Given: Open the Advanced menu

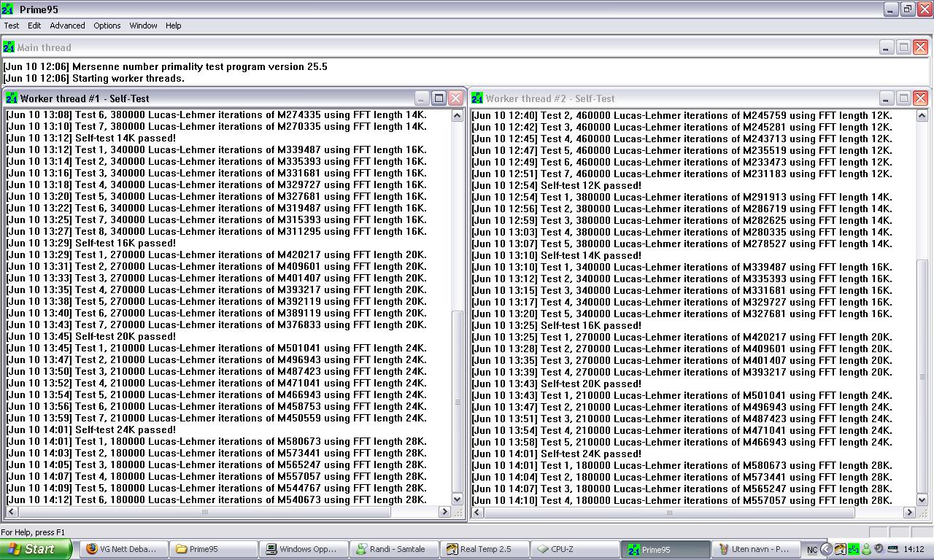Looking at the screenshot, I should pos(67,26).
